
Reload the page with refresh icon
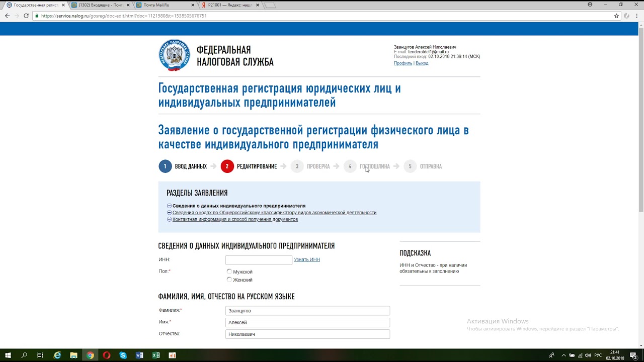(x=26, y=16)
